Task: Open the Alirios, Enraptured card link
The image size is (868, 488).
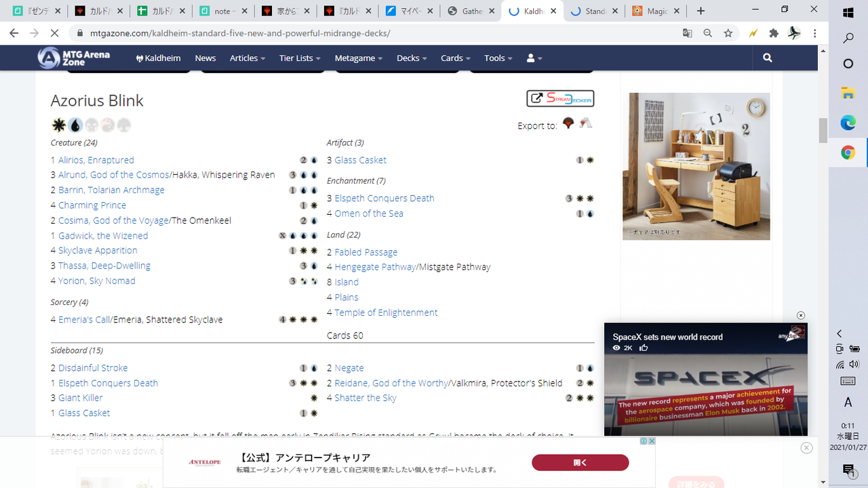Action: point(96,160)
